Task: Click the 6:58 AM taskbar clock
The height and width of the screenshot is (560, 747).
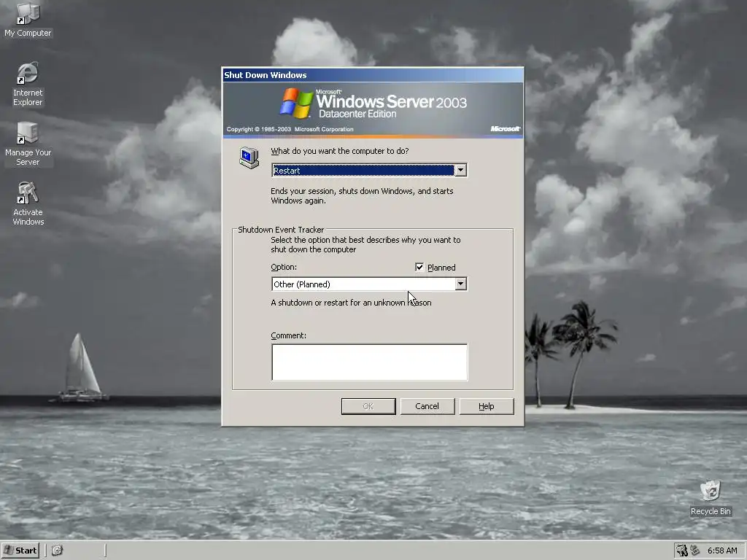Action: pyautogui.click(x=722, y=551)
